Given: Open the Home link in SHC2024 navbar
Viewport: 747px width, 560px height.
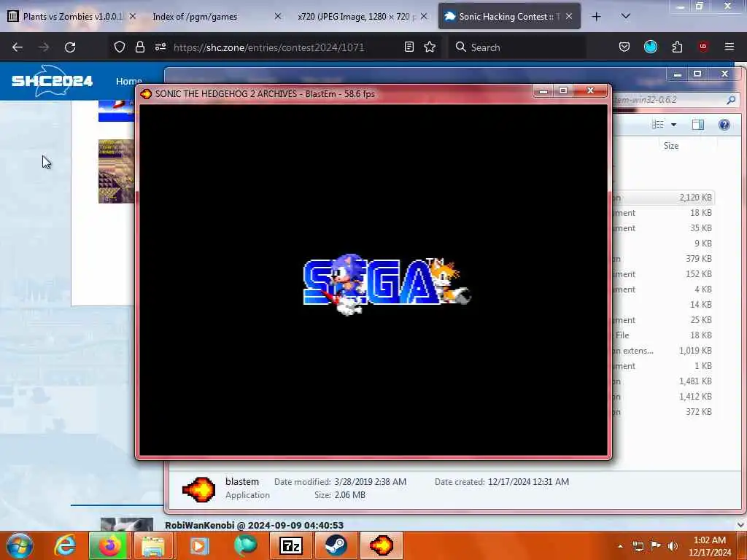Looking at the screenshot, I should point(128,81).
